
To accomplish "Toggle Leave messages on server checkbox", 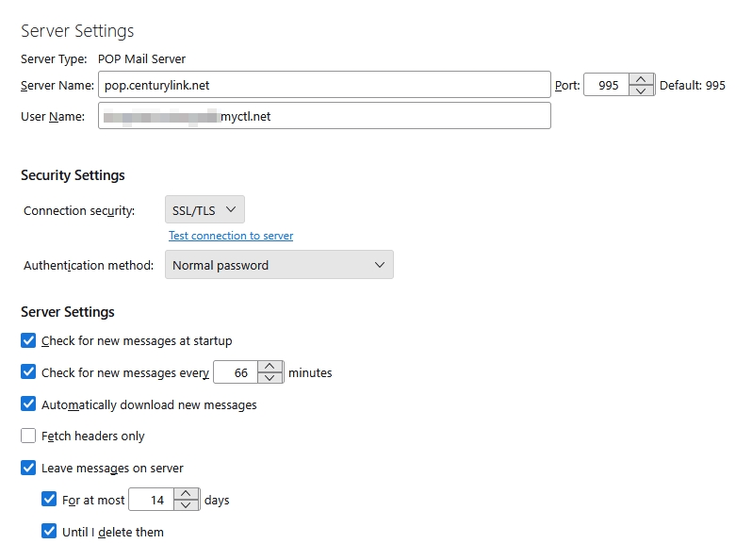I will 28,468.
